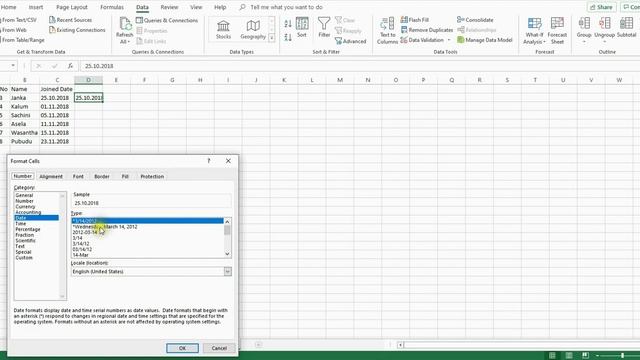
Task: Open Manage Data Model
Action: pos(485,40)
